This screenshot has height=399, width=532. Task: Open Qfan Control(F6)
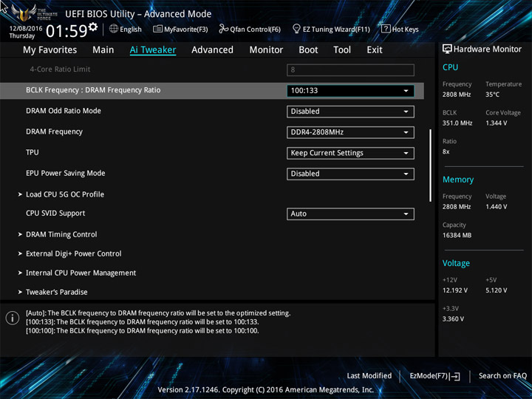(x=250, y=29)
